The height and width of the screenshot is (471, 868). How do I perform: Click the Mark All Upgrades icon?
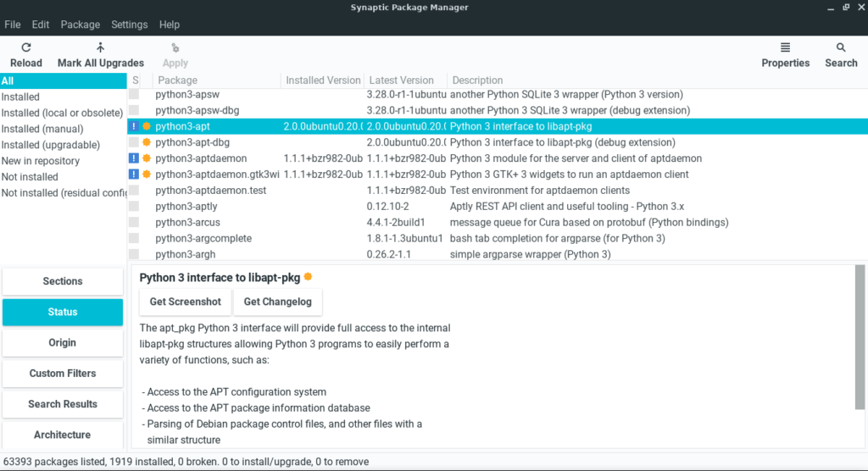click(x=100, y=47)
